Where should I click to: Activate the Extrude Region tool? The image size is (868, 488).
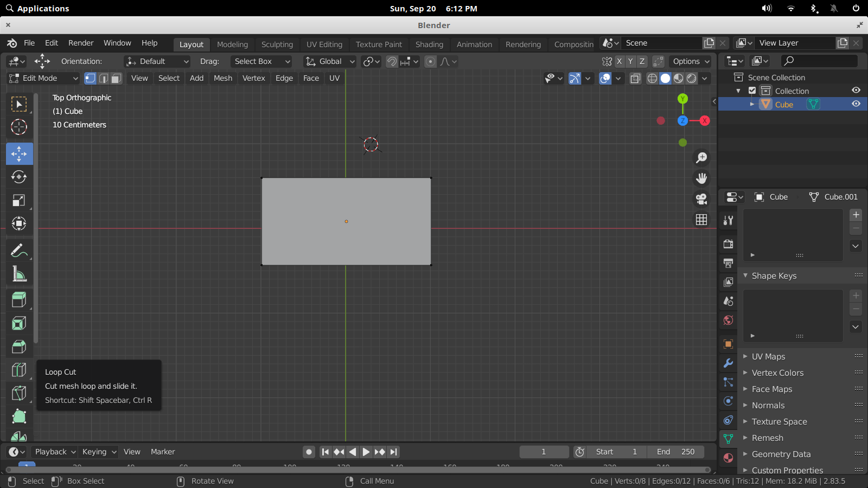coord(19,299)
